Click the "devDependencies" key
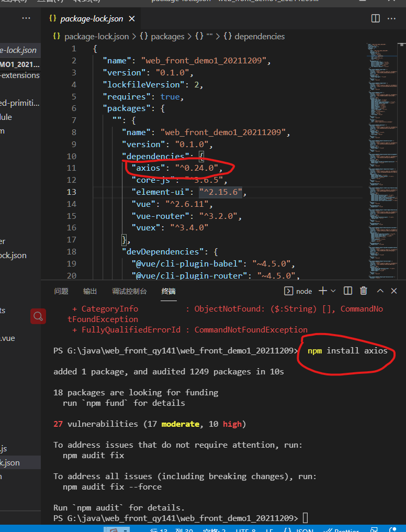 click(165, 251)
